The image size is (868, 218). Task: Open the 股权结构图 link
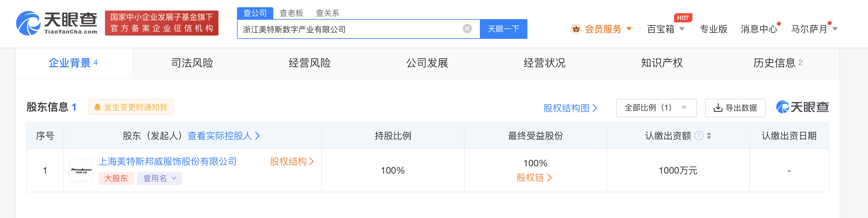(570, 108)
